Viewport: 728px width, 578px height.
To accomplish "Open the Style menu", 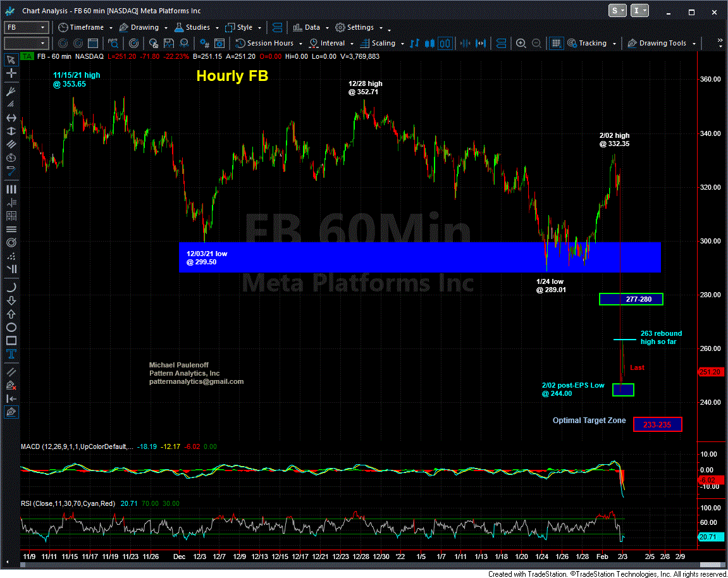I will 239,27.
